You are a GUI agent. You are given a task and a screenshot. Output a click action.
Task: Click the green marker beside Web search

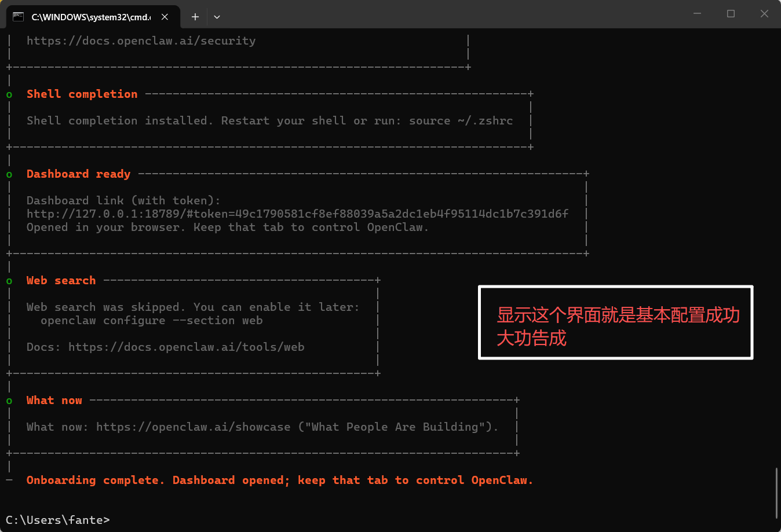click(9, 281)
